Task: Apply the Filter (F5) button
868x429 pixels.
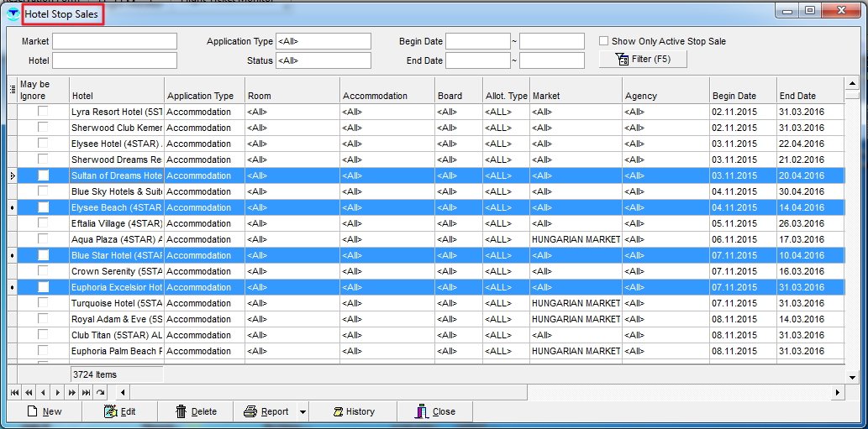Action: click(x=643, y=59)
